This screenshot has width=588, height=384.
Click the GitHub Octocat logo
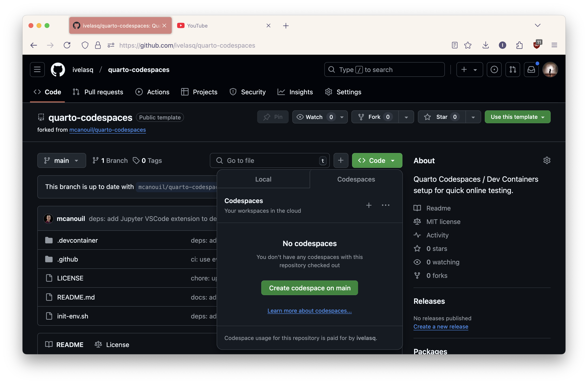[x=58, y=70]
